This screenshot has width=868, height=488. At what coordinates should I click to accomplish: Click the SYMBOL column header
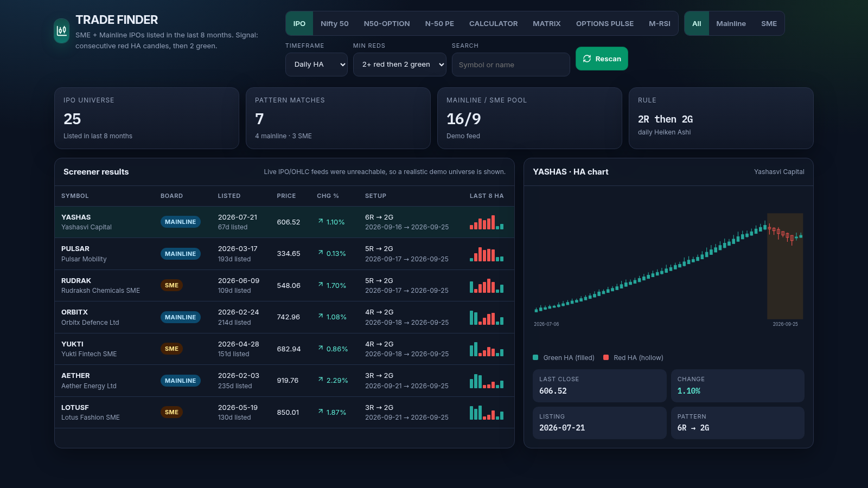pyautogui.click(x=75, y=196)
